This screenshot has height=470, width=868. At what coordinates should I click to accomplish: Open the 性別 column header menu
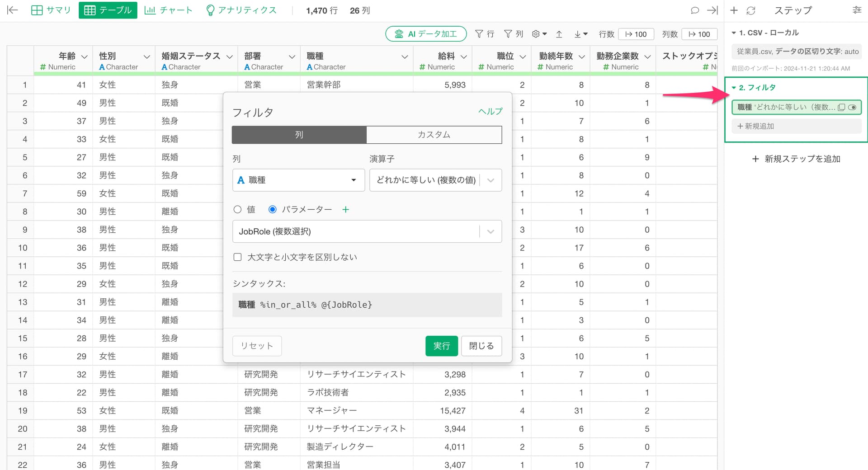coord(146,56)
